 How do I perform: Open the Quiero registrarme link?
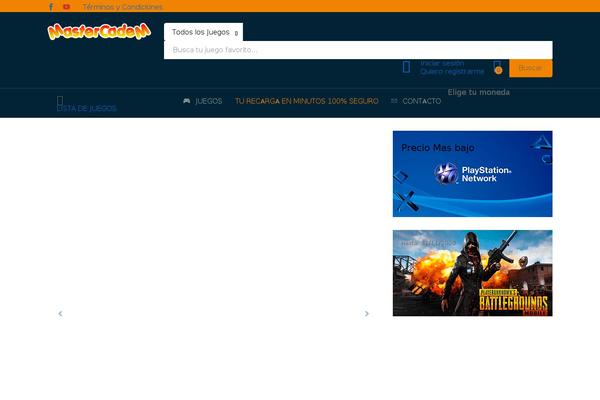tap(452, 72)
